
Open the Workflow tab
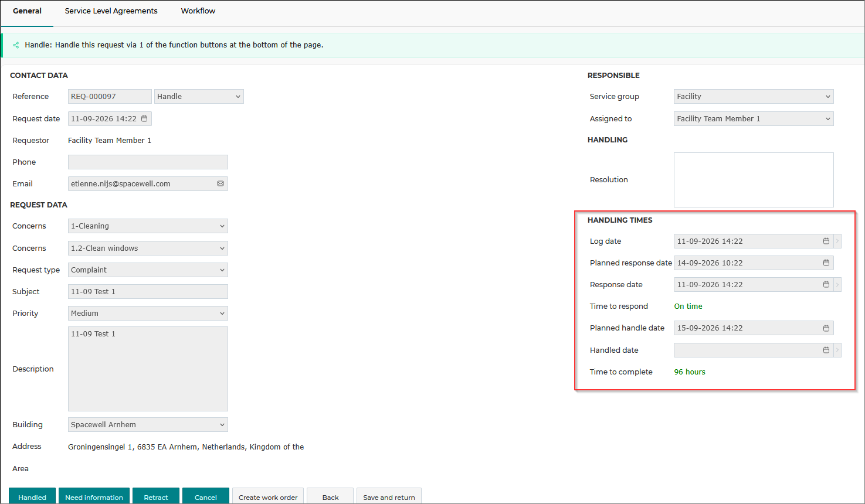[x=198, y=11]
